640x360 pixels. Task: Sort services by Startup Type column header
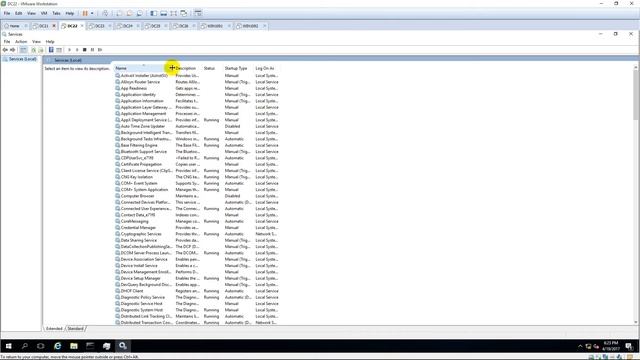pyautogui.click(x=238, y=68)
